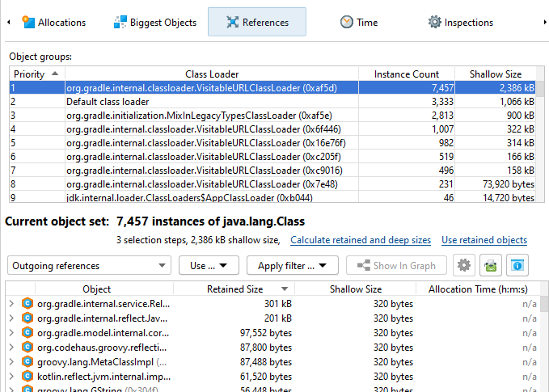Select org.gradle.internal.service.Rel... object row
This screenshot has width=549, height=392.
(273, 303)
